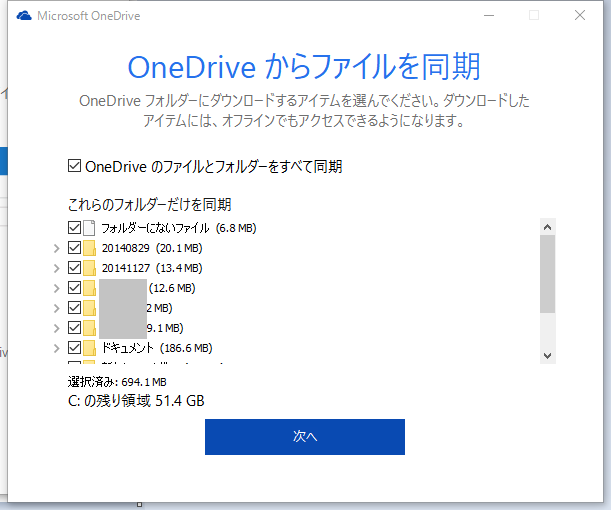Click the OneDrive cloud icon in title bar
This screenshot has width=611, height=510.
pyautogui.click(x=24, y=16)
